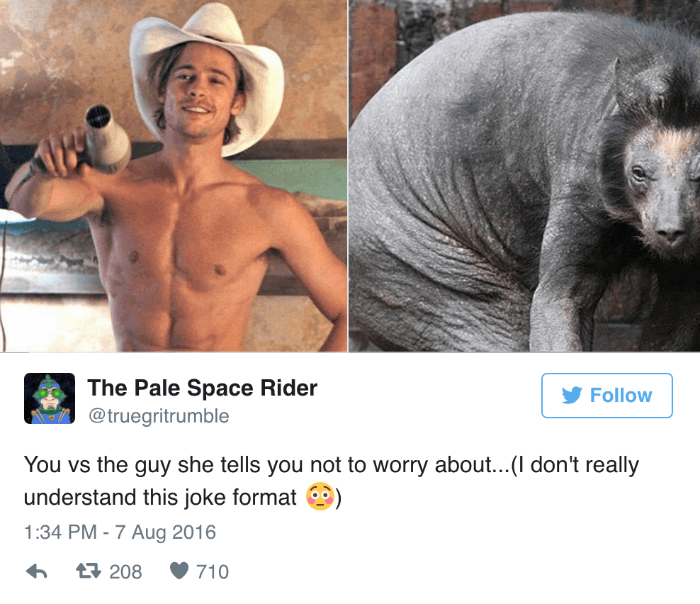
Task: Visit the @truegritrumble handle link
Action: coord(158,416)
